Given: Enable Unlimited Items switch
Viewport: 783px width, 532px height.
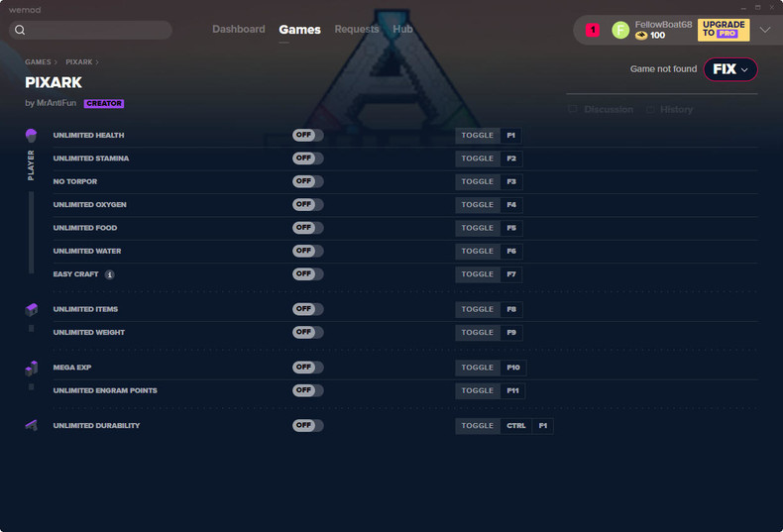Looking at the screenshot, I should pyautogui.click(x=307, y=309).
